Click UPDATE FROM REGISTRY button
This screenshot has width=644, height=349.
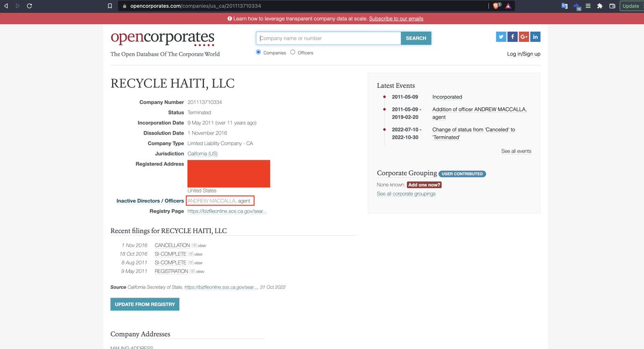(145, 304)
